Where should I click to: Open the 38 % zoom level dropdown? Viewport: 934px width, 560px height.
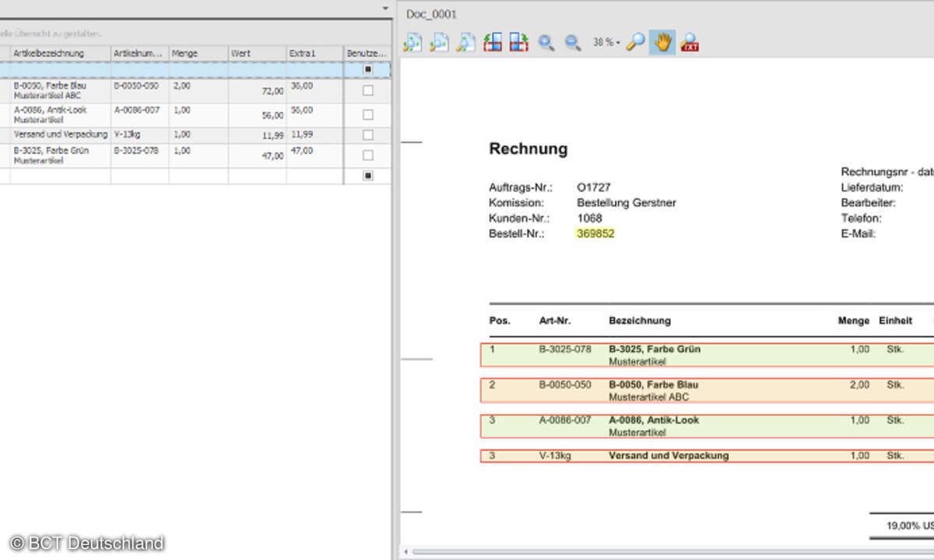tap(607, 43)
